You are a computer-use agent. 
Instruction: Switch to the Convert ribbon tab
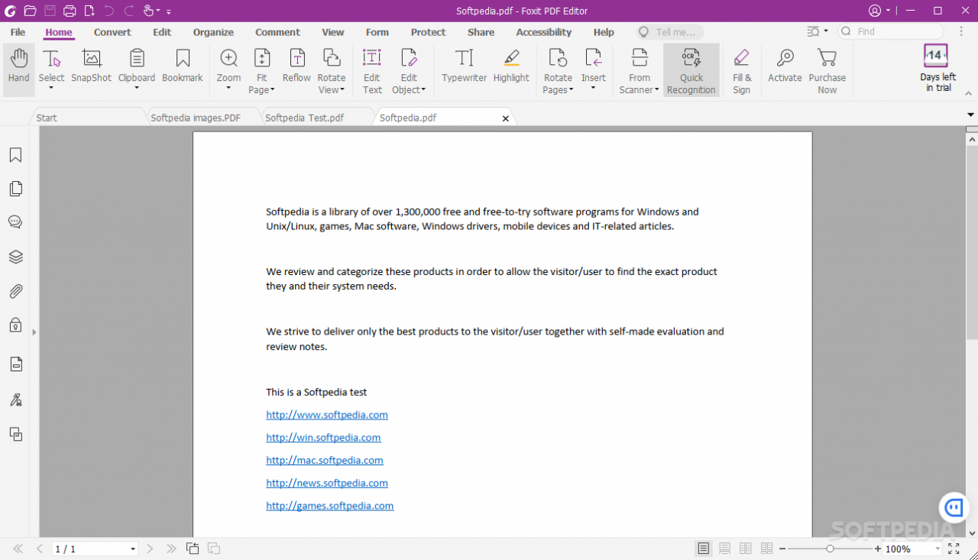112,32
